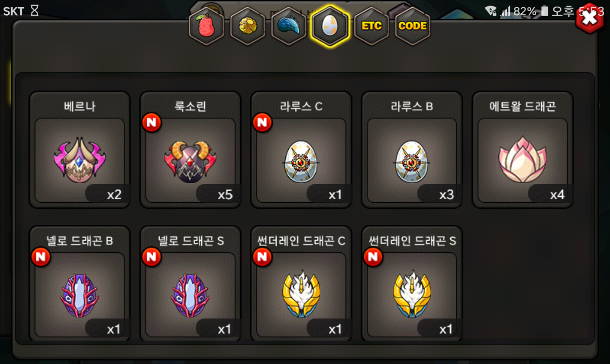Switch to the gold nugget tab

click(x=248, y=26)
